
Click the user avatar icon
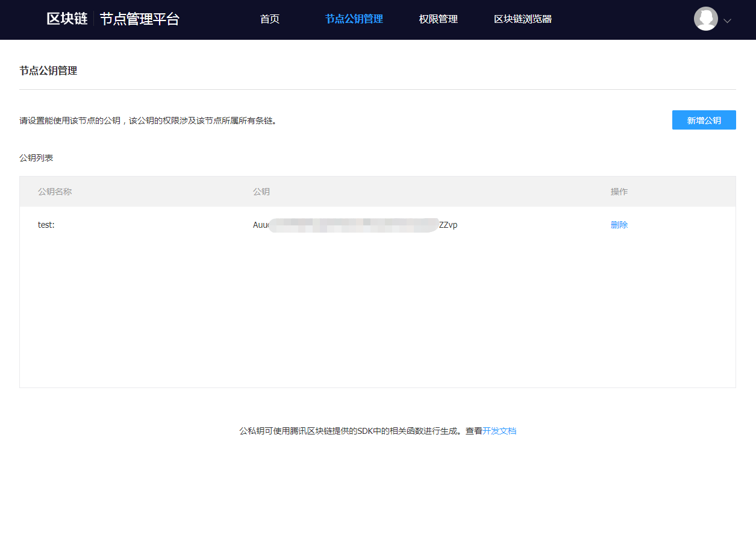point(705,19)
